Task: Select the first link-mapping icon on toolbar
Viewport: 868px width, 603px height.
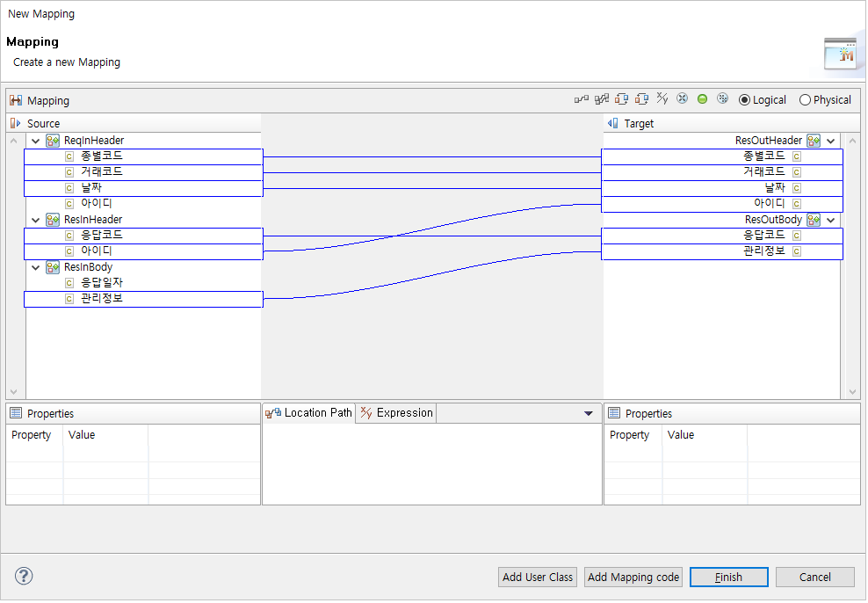Action: (x=582, y=98)
